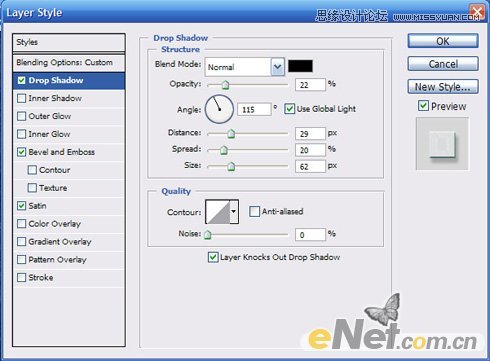Screen dimensions: 490x361
Task: Click the OK button
Action: click(443, 41)
